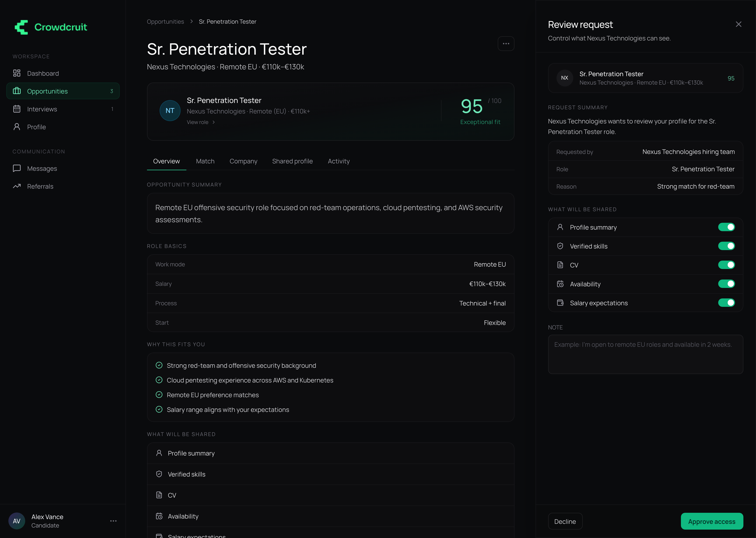
Task: Open the Interviews calendar icon
Action: point(17,109)
